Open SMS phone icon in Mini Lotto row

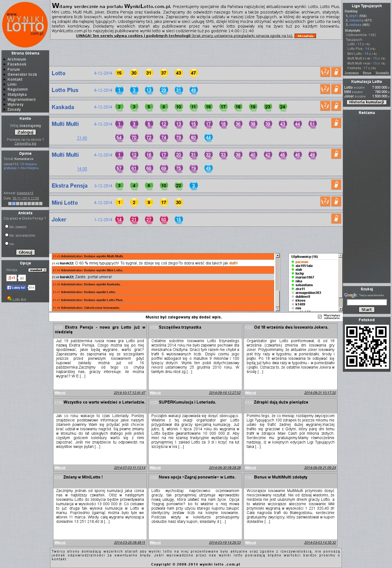click(x=336, y=201)
